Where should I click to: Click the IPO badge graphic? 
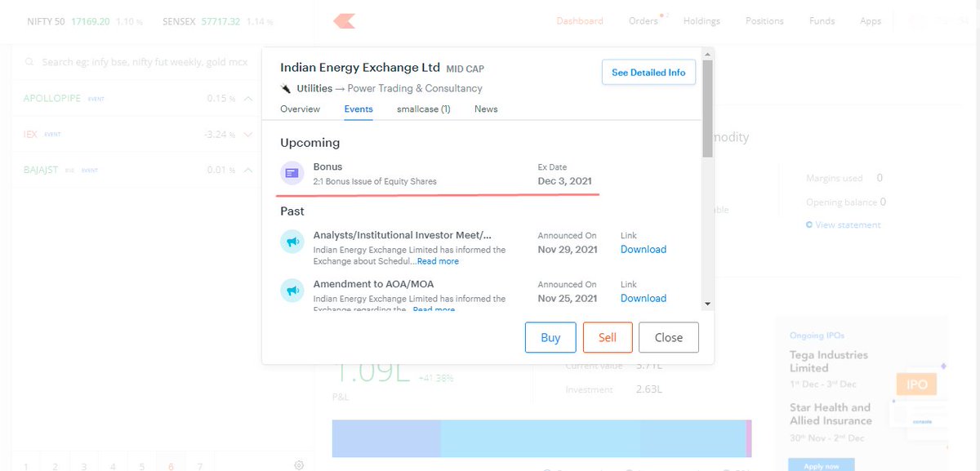pyautogui.click(x=916, y=384)
